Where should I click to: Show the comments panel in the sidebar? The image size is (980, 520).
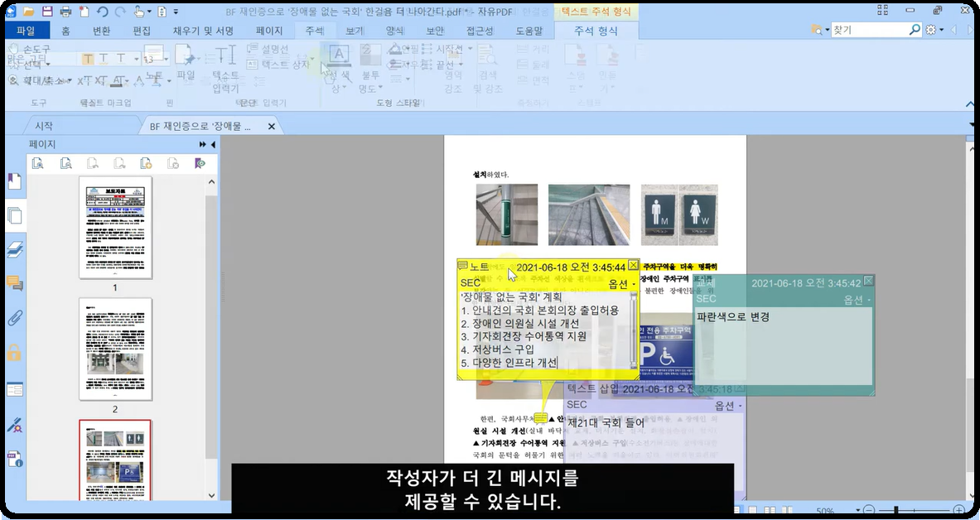pyautogui.click(x=15, y=284)
